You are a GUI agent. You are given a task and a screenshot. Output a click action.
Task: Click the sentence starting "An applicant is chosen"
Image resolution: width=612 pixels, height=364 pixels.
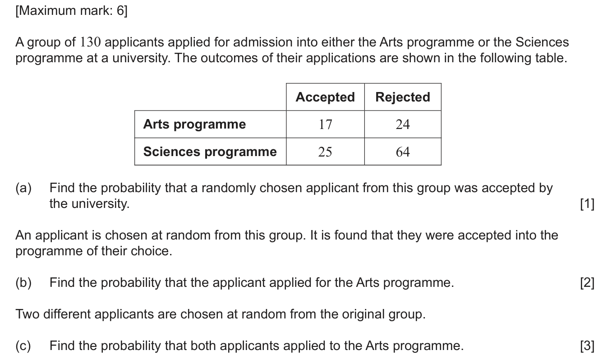click(x=287, y=243)
